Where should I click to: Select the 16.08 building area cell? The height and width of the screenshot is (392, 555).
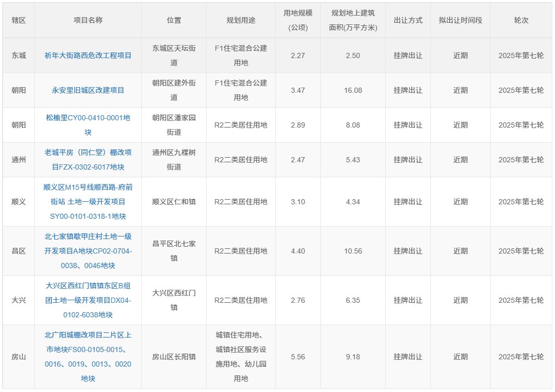pos(353,90)
